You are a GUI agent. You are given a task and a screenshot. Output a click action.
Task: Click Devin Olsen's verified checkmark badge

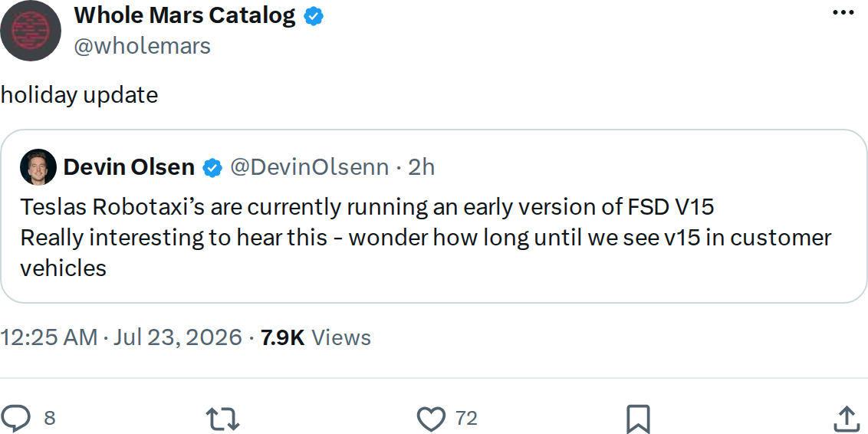tap(212, 167)
